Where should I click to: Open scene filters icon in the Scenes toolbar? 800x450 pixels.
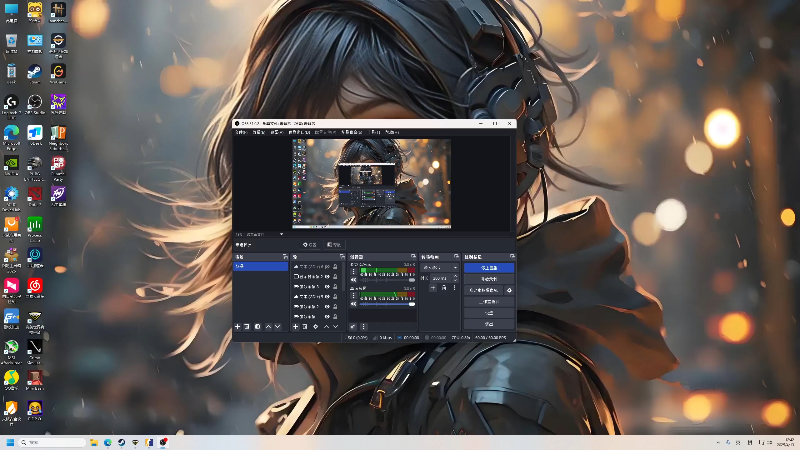[258, 327]
